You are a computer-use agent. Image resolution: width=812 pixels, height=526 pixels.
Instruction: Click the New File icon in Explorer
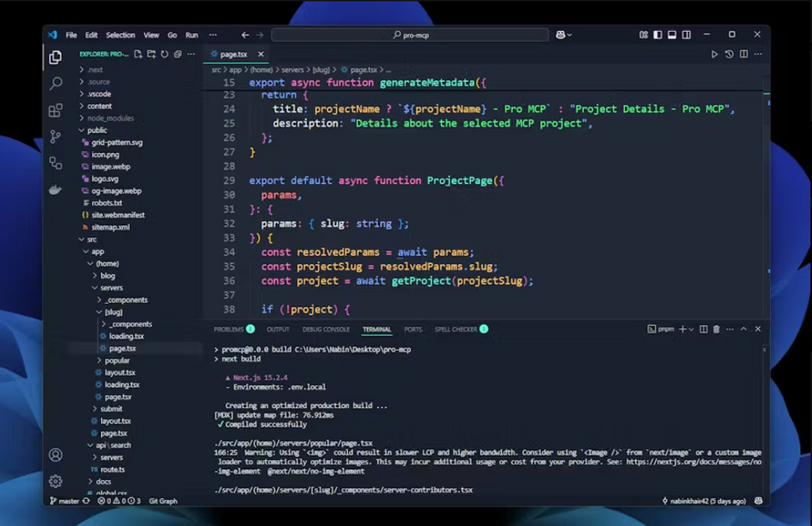[x=139, y=53]
